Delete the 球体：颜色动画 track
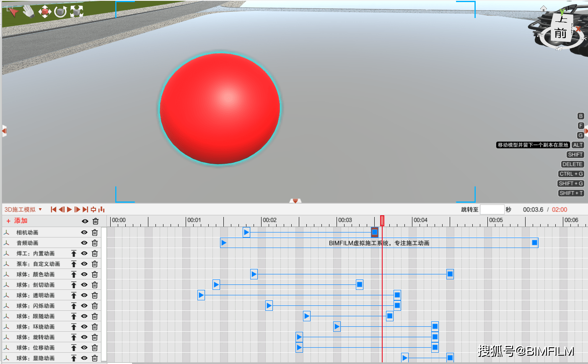588x364 pixels. click(95, 274)
